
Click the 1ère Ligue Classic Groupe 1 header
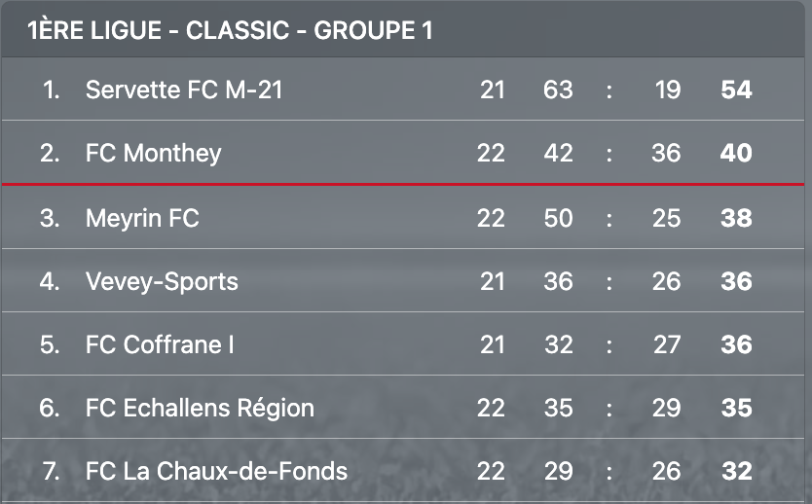tap(230, 30)
